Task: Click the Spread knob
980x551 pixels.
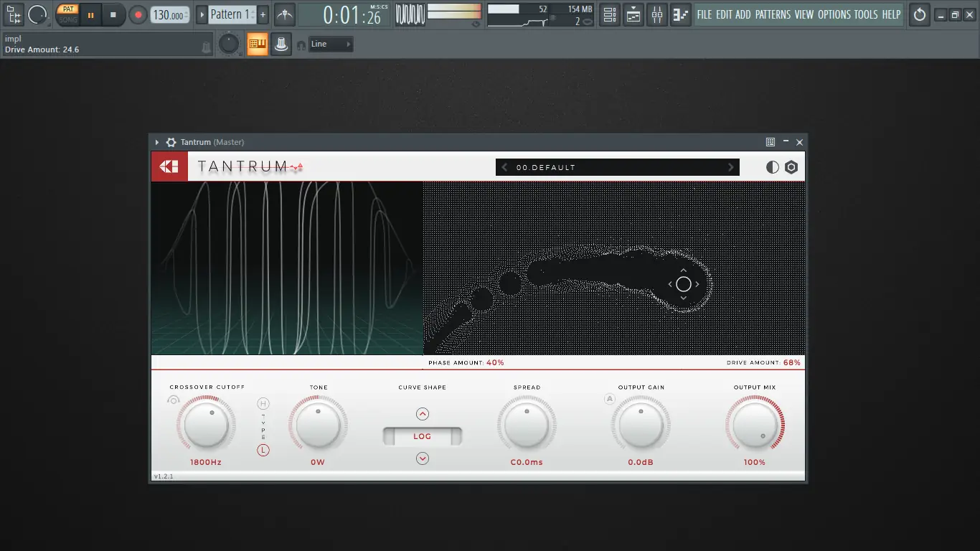Action: (x=527, y=426)
